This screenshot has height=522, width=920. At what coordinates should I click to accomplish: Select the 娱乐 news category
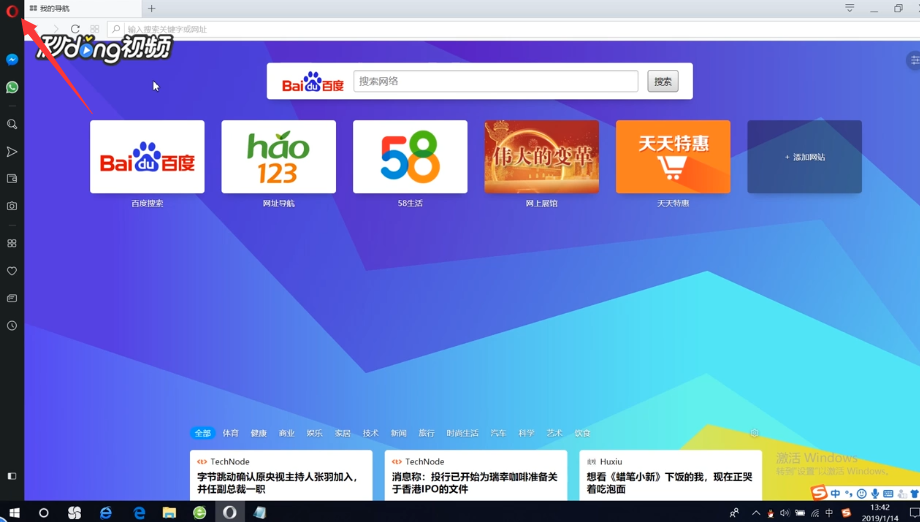(x=314, y=433)
